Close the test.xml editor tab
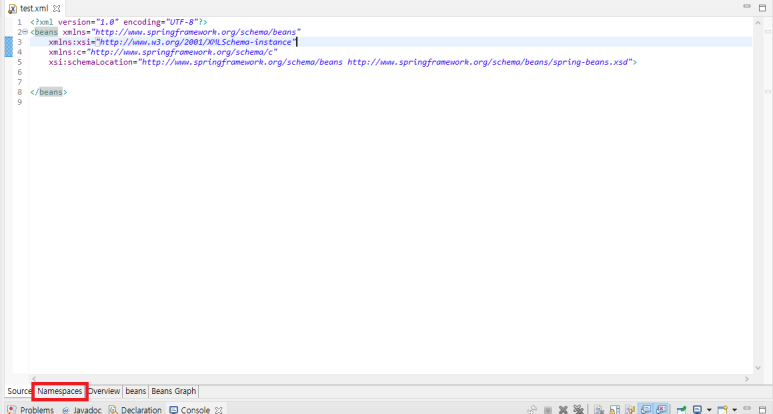Image resolution: width=773 pixels, height=414 pixels. pos(57,8)
